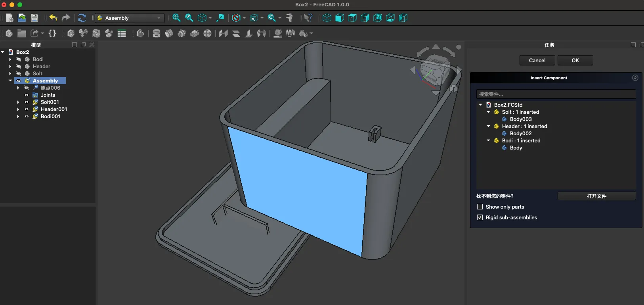Click the Bill of Materials list icon

pyautogui.click(x=122, y=34)
